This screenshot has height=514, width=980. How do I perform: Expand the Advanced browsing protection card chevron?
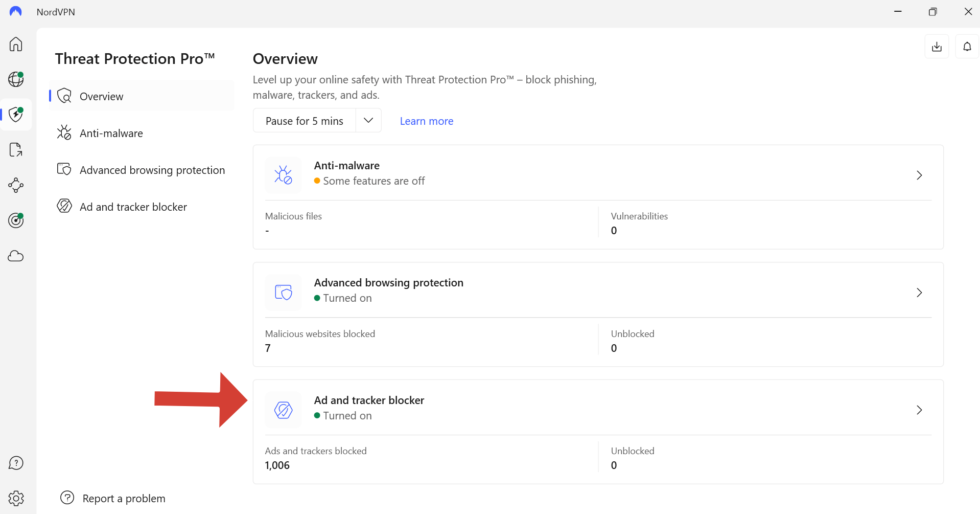[919, 293]
